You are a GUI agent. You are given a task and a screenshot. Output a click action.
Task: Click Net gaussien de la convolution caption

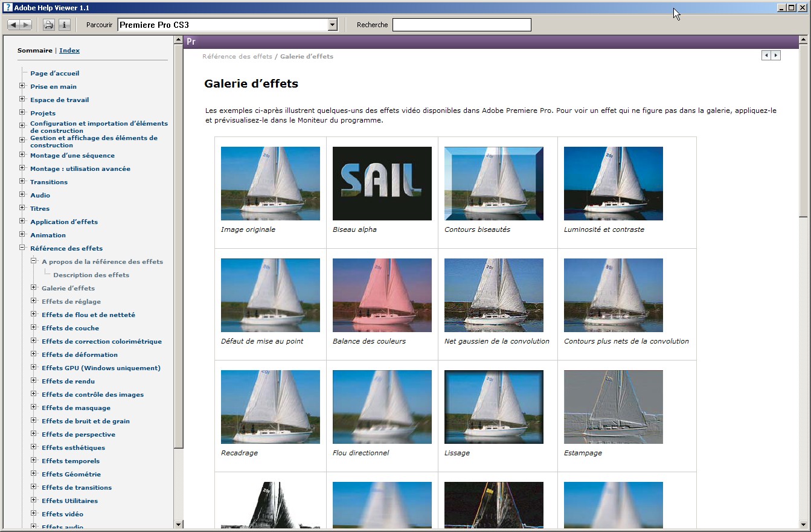[497, 341]
